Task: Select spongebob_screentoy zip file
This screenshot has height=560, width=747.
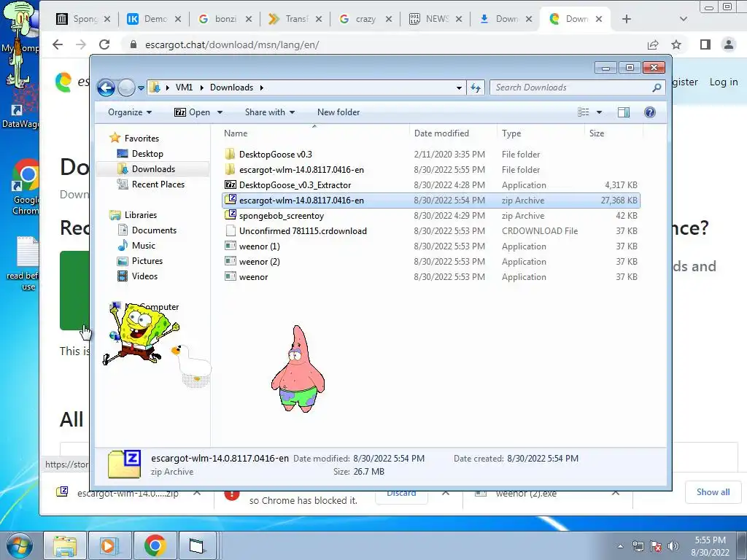Action: (431, 216)
